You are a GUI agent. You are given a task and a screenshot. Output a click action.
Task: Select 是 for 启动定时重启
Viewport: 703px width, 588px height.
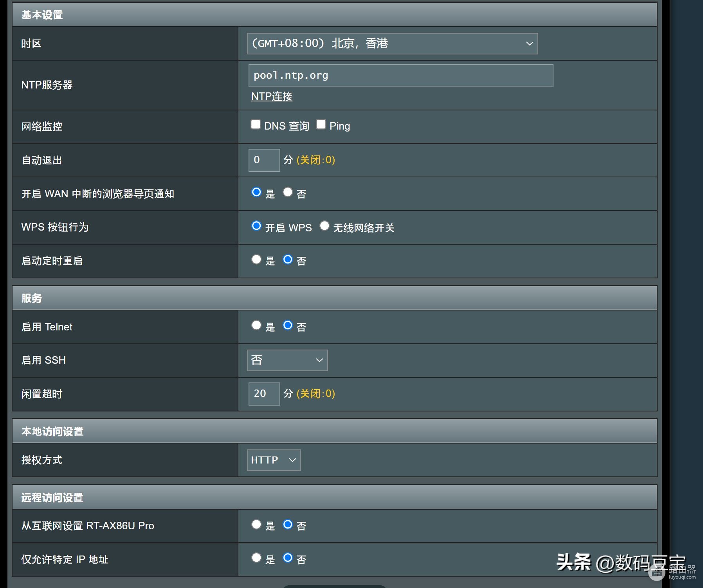(x=256, y=260)
